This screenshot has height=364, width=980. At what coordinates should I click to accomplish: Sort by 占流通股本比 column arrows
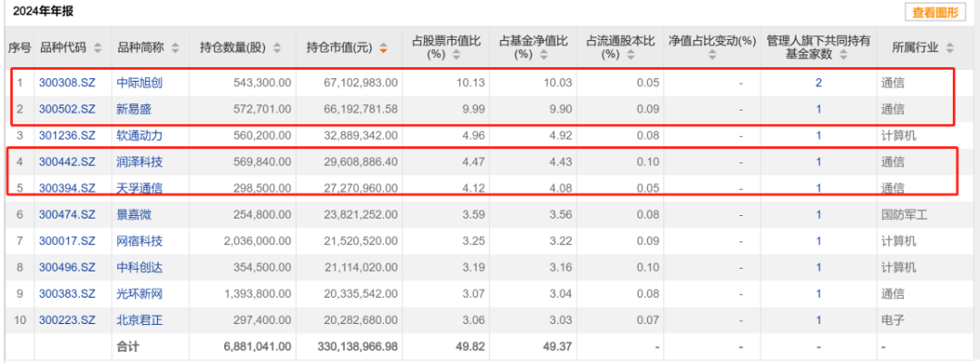click(631, 54)
